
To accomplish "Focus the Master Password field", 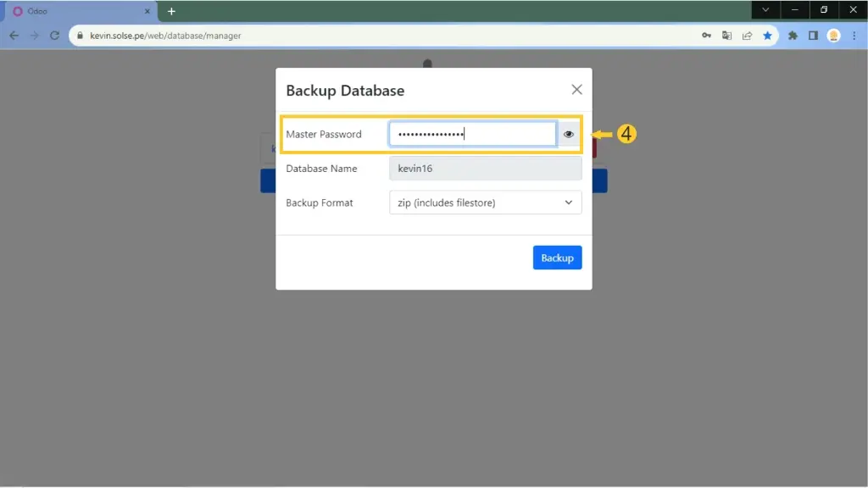I will [x=472, y=134].
